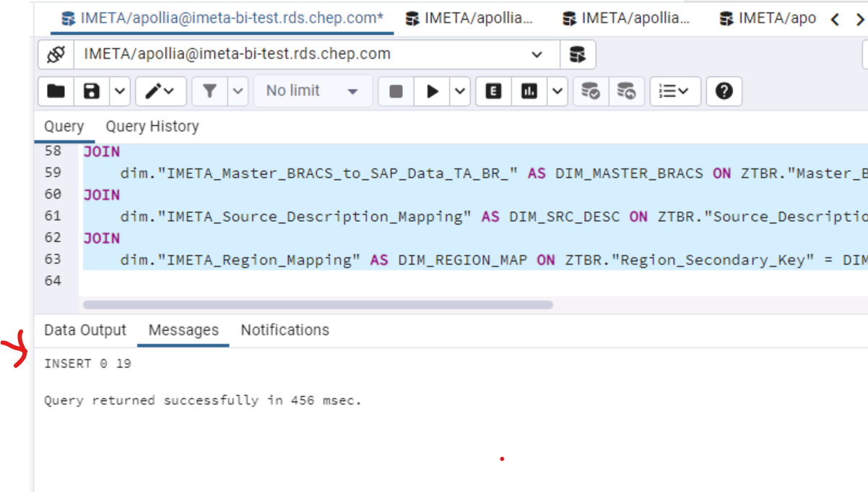Click the Filter rows funnel icon
Viewport: 868px width, 492px height.
(x=209, y=91)
